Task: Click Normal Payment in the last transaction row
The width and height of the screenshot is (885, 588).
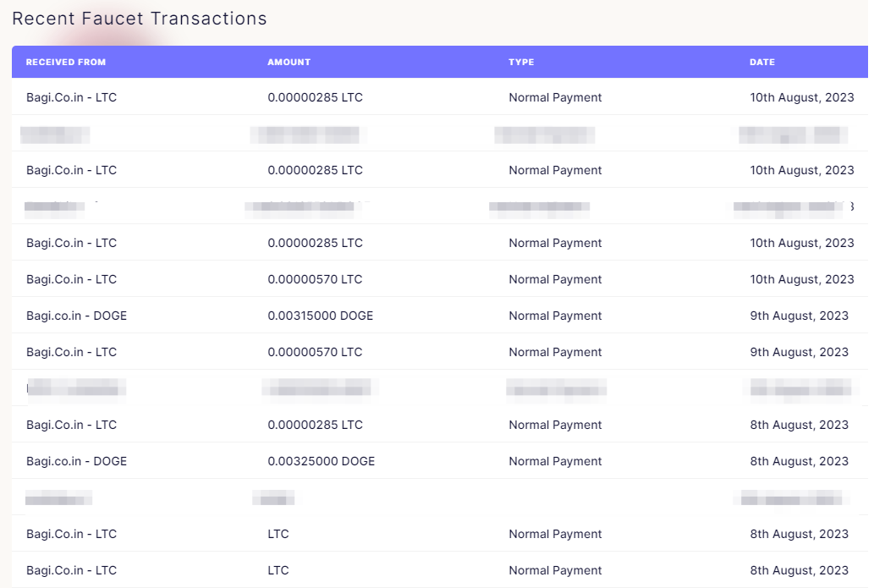Action: click(555, 570)
